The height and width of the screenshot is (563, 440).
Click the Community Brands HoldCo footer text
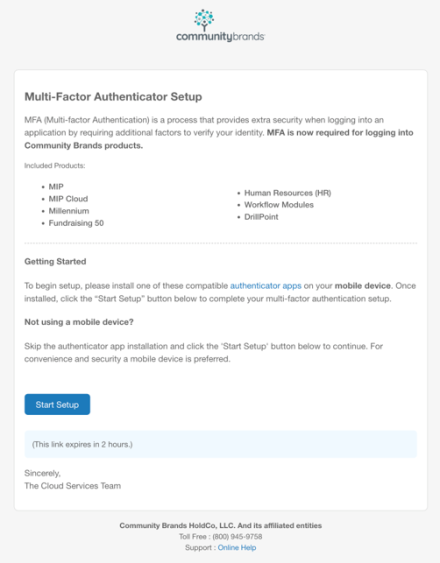221,525
